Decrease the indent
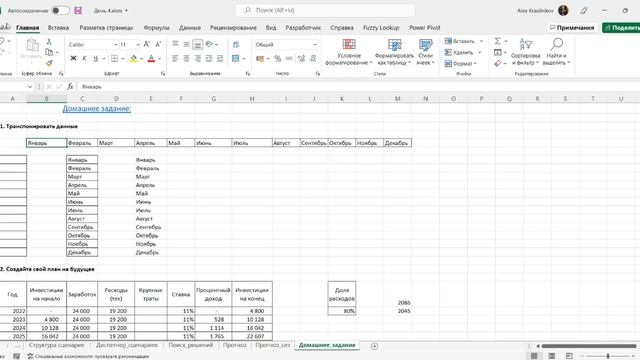Viewport: 640px width, 360px height. 209,59
